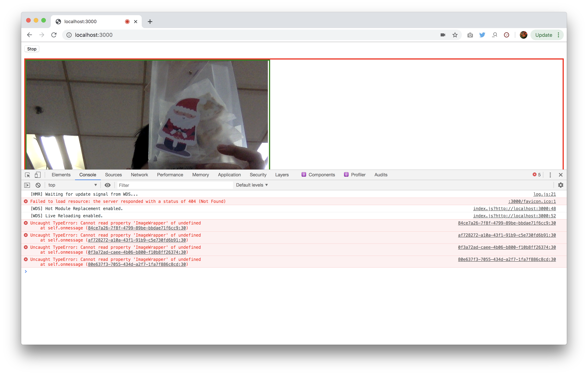Activate the inspect element cursor tool
588x375 pixels.
click(x=27, y=175)
